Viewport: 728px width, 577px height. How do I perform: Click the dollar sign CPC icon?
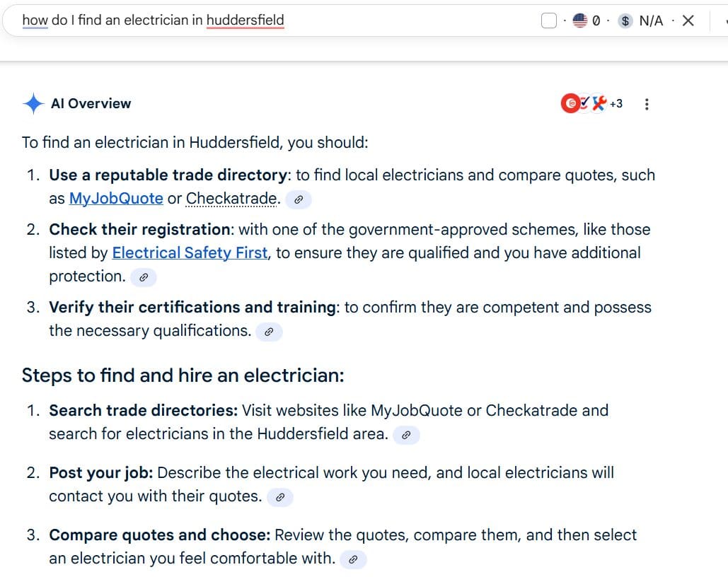point(625,21)
